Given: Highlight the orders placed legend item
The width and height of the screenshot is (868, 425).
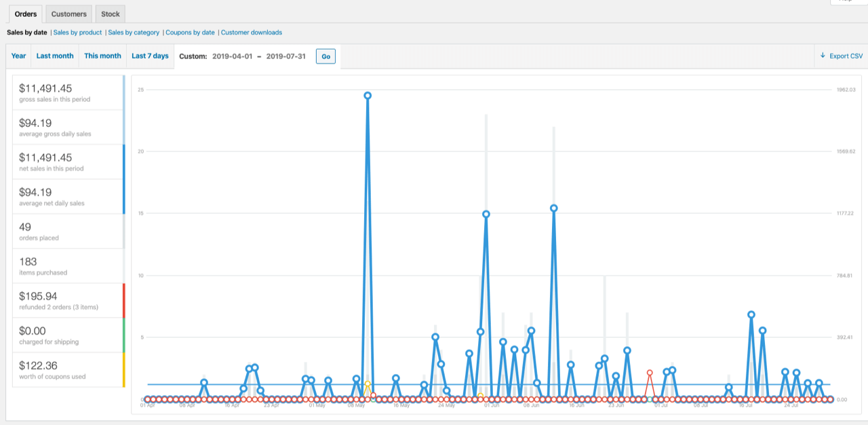Looking at the screenshot, I should [68, 231].
